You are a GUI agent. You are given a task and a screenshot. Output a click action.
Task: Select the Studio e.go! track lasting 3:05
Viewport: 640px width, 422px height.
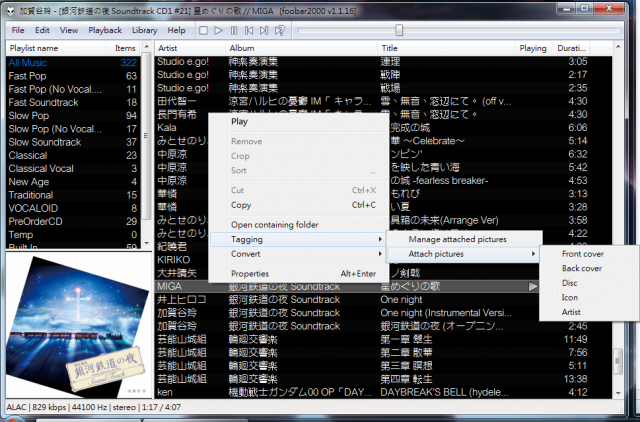click(x=383, y=62)
